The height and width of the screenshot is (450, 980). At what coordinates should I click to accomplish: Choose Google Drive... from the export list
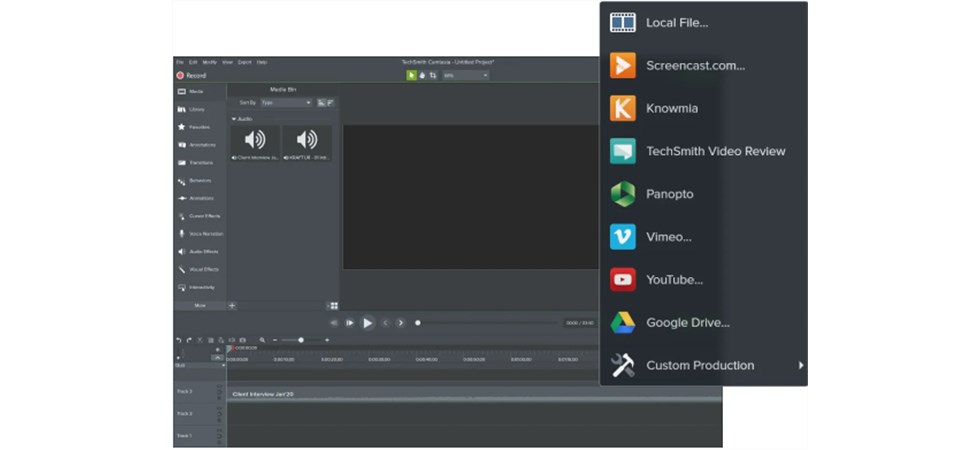pyautogui.click(x=704, y=323)
